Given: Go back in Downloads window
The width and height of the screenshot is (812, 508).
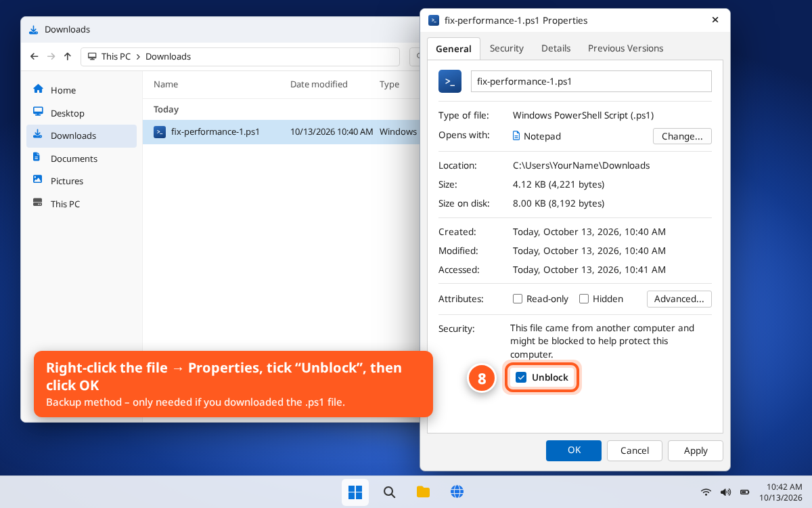Looking at the screenshot, I should tap(35, 56).
